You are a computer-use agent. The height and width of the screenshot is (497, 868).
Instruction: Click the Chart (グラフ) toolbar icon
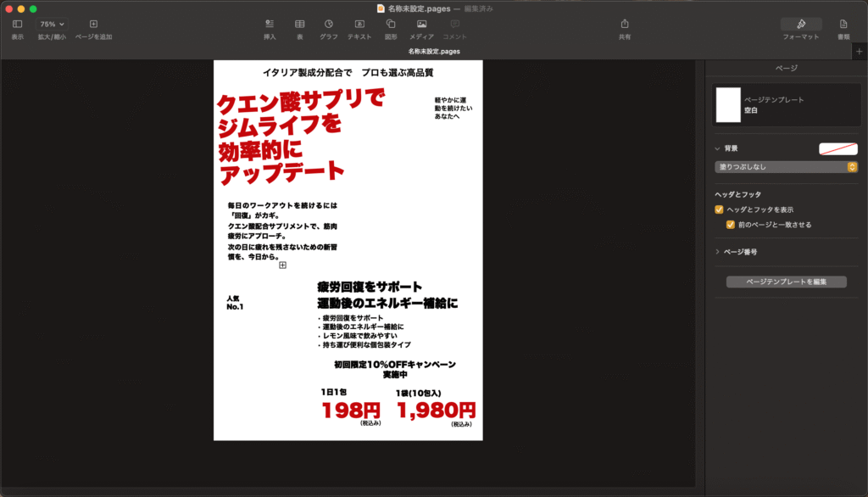pyautogui.click(x=329, y=24)
